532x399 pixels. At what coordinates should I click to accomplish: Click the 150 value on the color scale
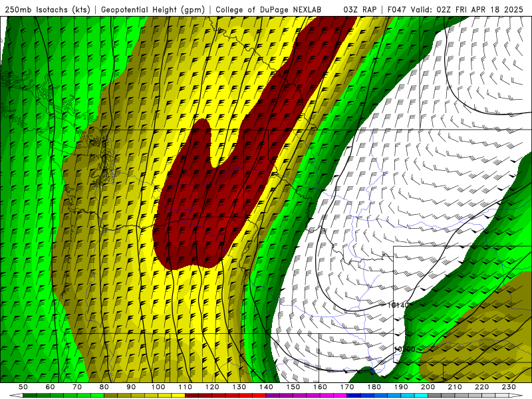pyautogui.click(x=293, y=387)
